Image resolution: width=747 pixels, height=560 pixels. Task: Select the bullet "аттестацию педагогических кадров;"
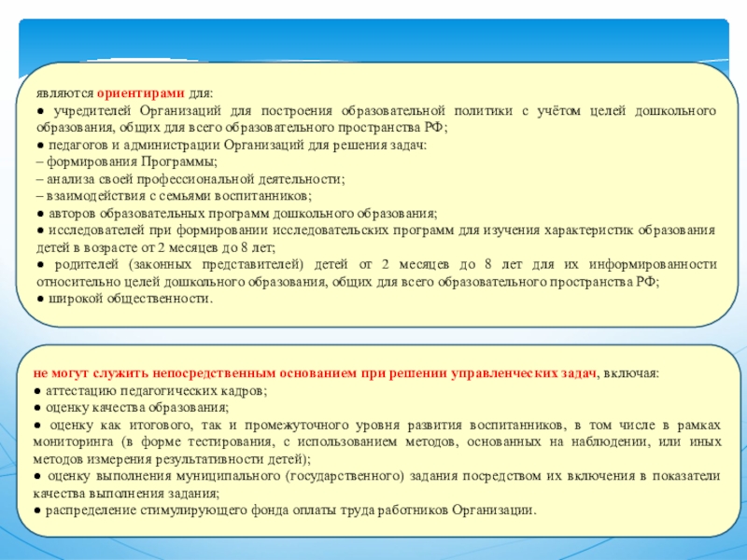[x=150, y=390]
